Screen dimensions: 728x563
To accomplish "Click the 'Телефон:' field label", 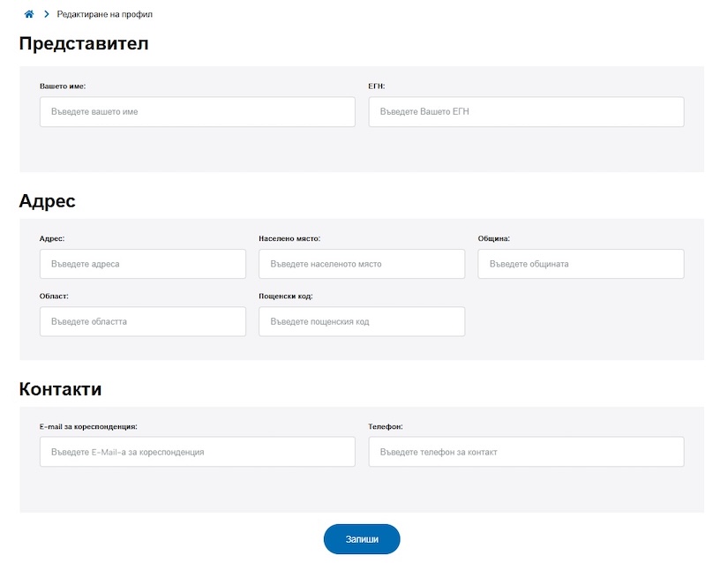I will tap(386, 426).
